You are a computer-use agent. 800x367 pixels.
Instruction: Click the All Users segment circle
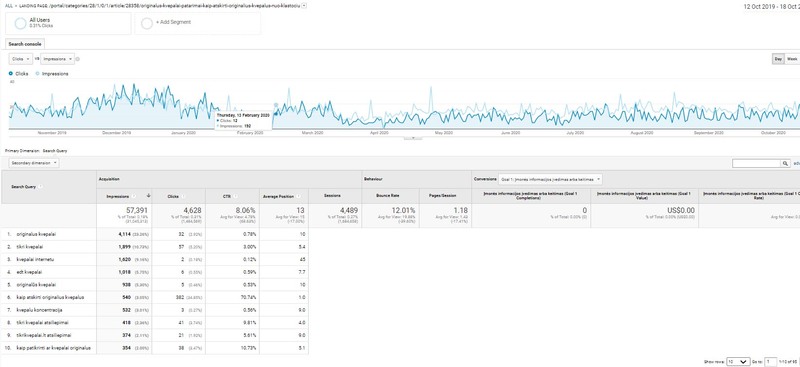pyautogui.click(x=20, y=23)
